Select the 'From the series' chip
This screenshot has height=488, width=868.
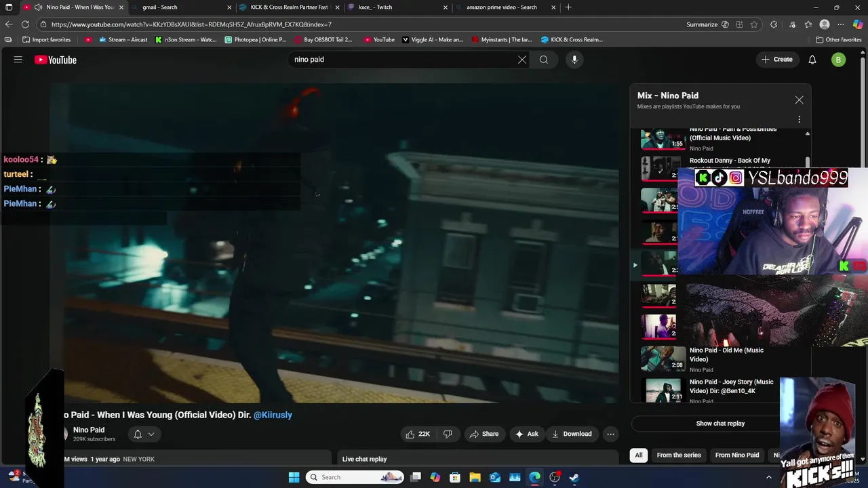coord(679,455)
